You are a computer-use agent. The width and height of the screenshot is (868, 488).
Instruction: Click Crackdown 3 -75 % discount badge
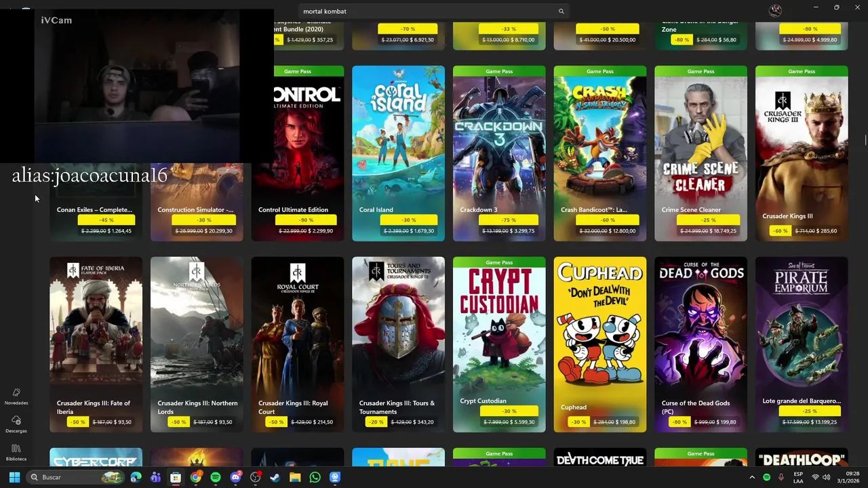point(509,220)
